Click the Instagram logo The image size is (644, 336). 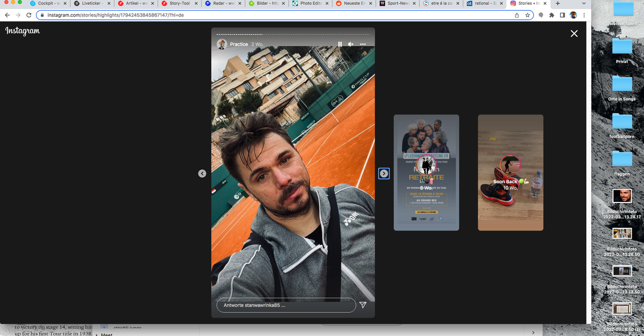click(x=23, y=31)
